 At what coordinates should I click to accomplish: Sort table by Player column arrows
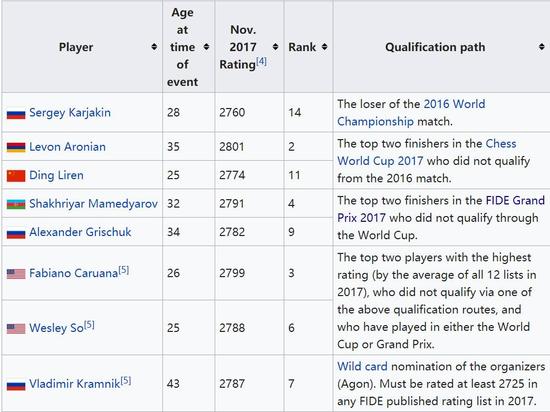point(154,47)
